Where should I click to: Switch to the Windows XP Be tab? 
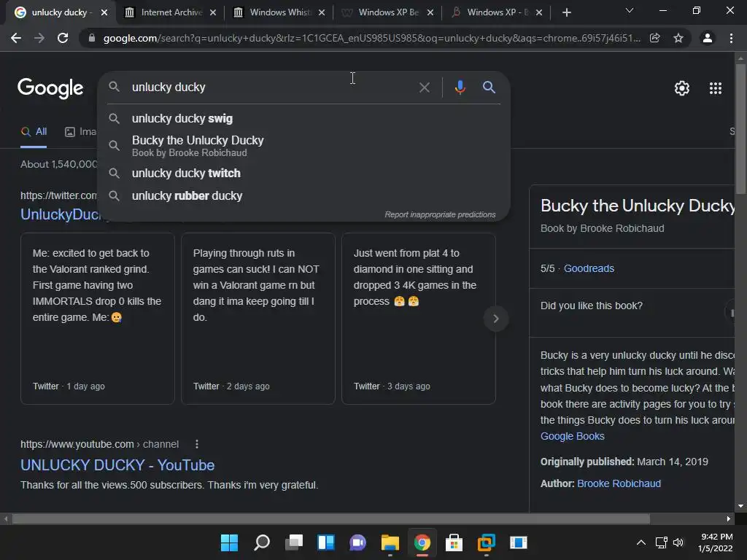click(x=389, y=12)
